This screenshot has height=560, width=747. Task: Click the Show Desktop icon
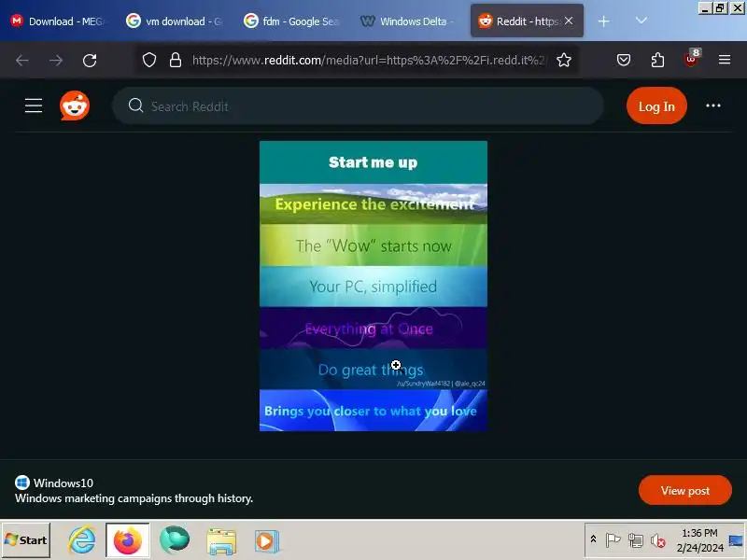click(x=737, y=540)
